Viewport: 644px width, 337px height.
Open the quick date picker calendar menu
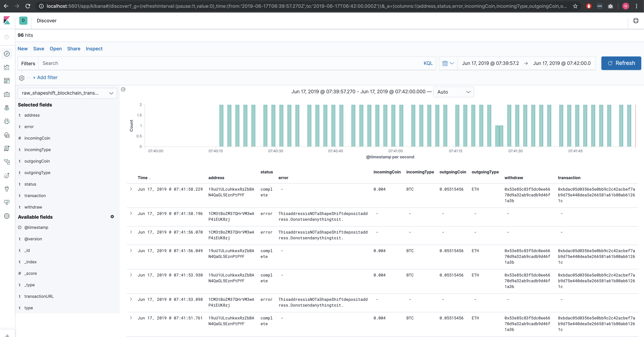(448, 63)
